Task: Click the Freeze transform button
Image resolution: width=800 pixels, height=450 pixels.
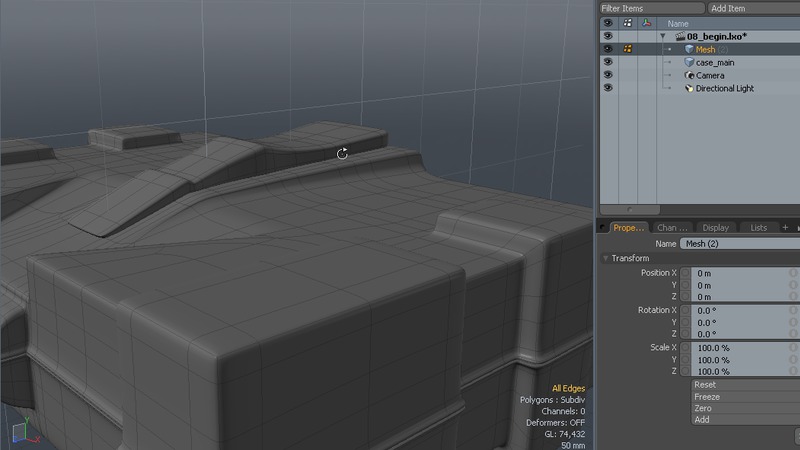Action: (746, 396)
